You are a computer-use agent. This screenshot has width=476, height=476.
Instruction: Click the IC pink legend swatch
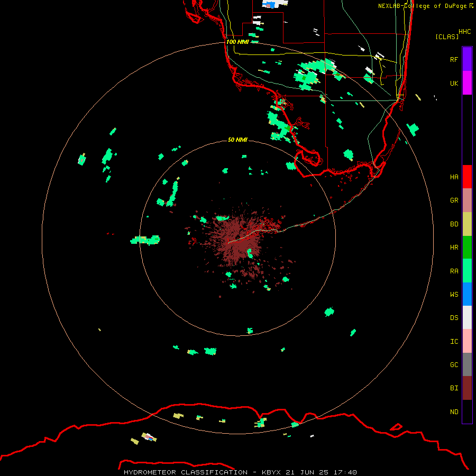[x=467, y=341]
